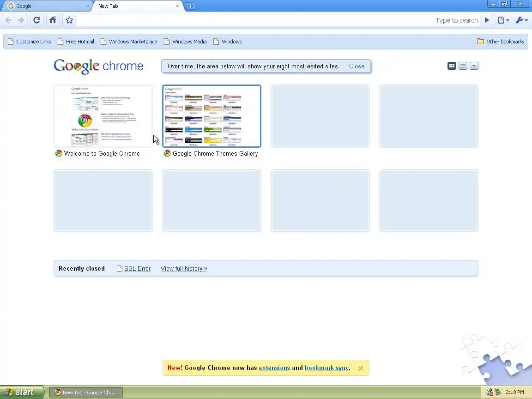Click the New Tab - Google Chrome taskbar button
This screenshot has height=399, width=532.
tap(86, 393)
